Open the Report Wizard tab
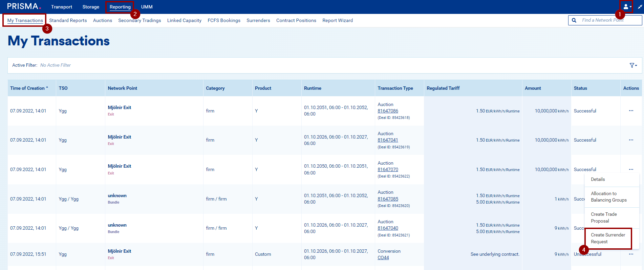 (337, 20)
